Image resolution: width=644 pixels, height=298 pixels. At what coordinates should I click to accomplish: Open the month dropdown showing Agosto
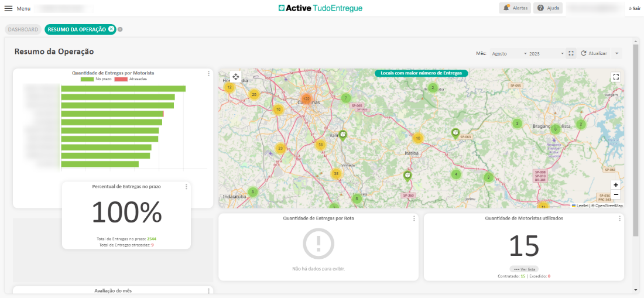click(508, 53)
